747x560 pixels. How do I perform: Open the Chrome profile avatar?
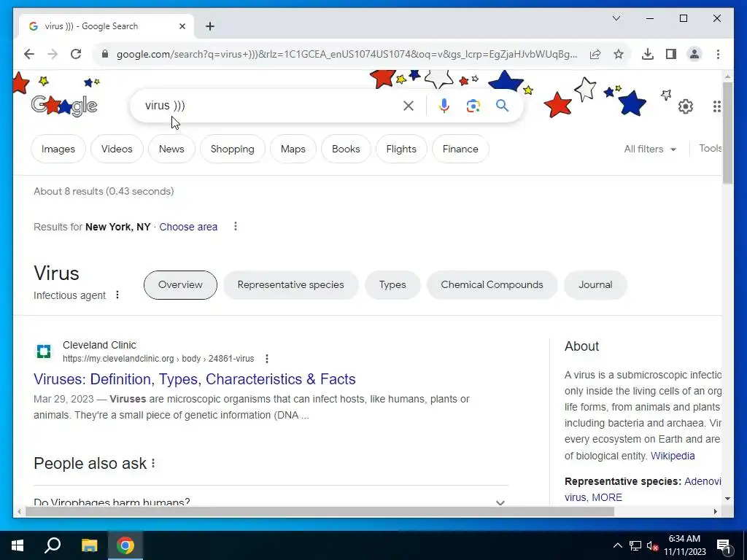[x=694, y=54]
